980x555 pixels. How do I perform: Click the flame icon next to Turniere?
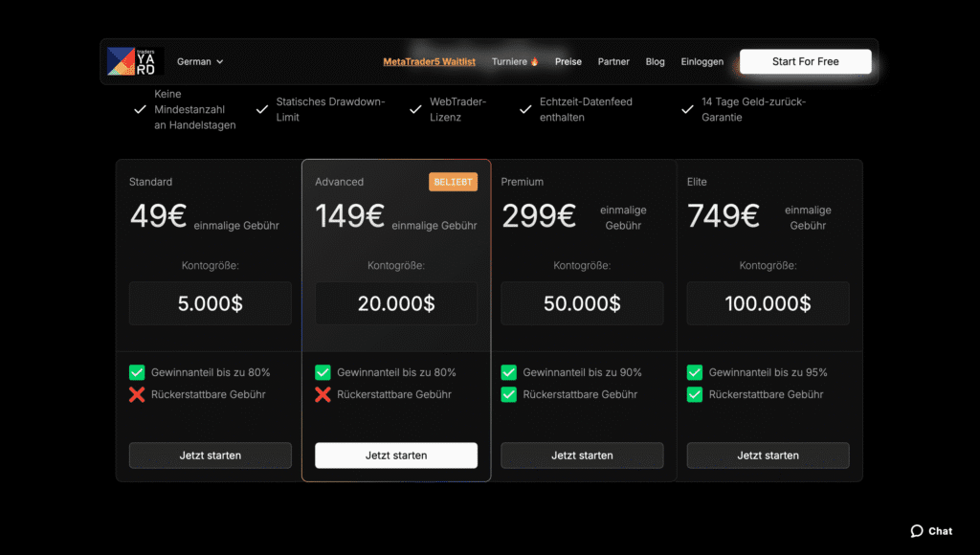pyautogui.click(x=533, y=60)
